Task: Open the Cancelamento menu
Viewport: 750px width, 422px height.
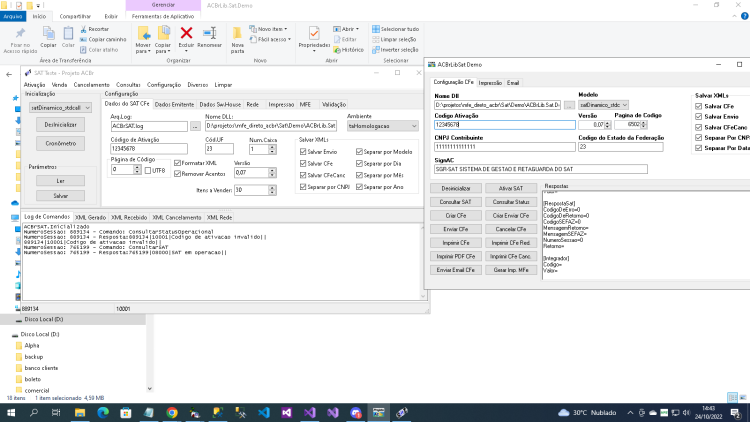Action: coord(91,85)
